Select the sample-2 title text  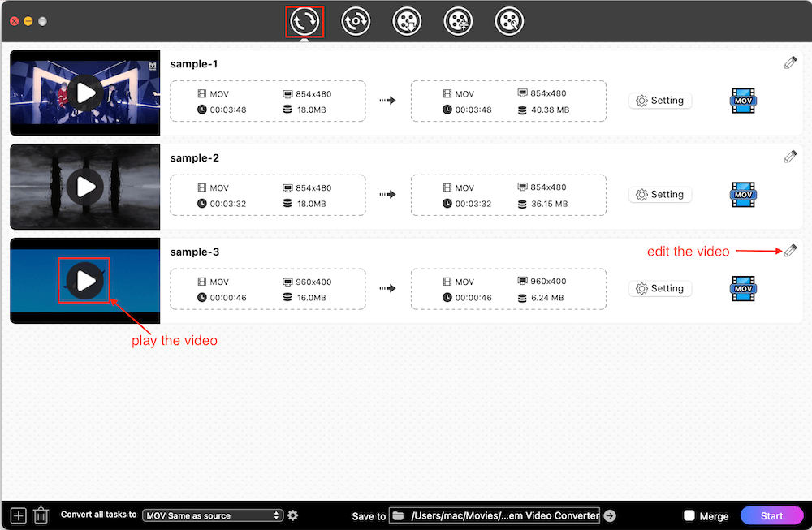pyautogui.click(x=195, y=157)
